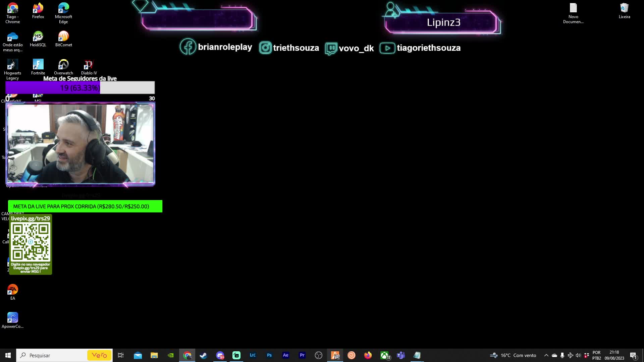Open Xbox app from taskbar
644x362 pixels.
coord(385,355)
